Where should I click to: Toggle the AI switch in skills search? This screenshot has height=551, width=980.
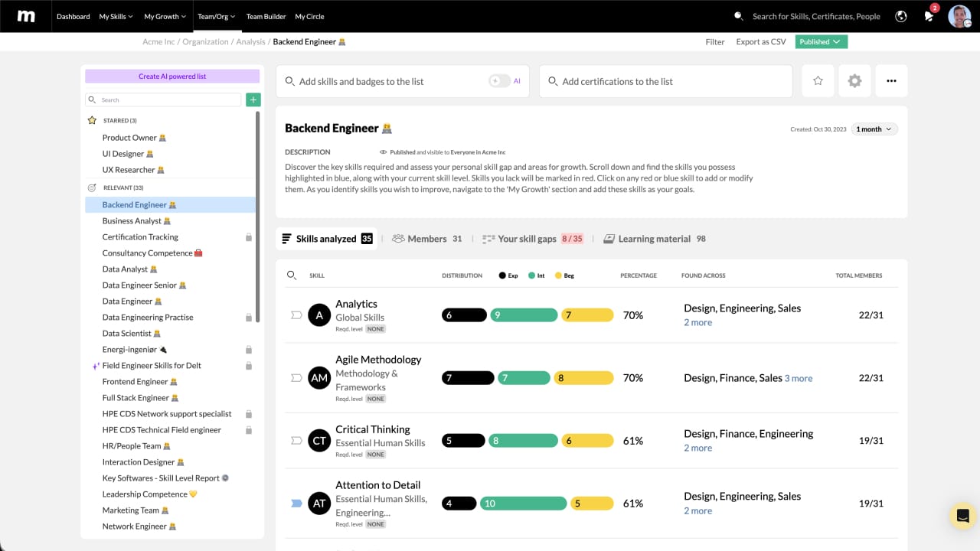pos(499,81)
